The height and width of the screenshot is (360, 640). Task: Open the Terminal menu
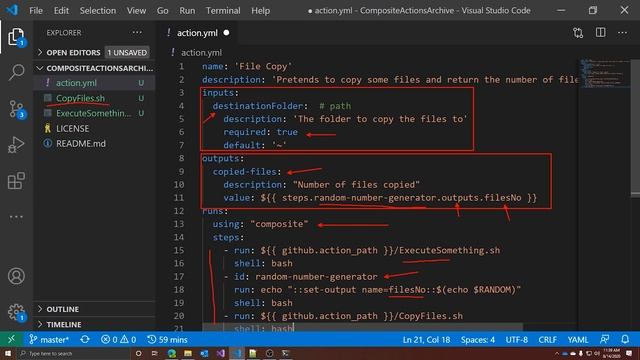pos(223,11)
